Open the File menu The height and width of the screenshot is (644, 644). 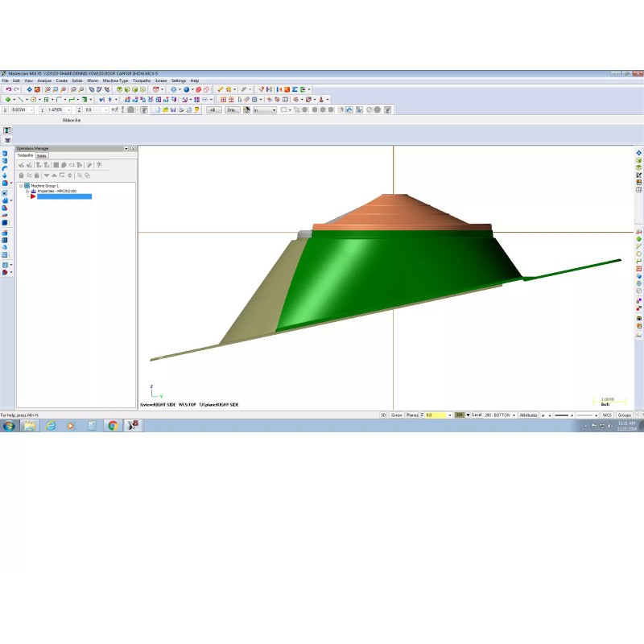pyautogui.click(x=6, y=81)
